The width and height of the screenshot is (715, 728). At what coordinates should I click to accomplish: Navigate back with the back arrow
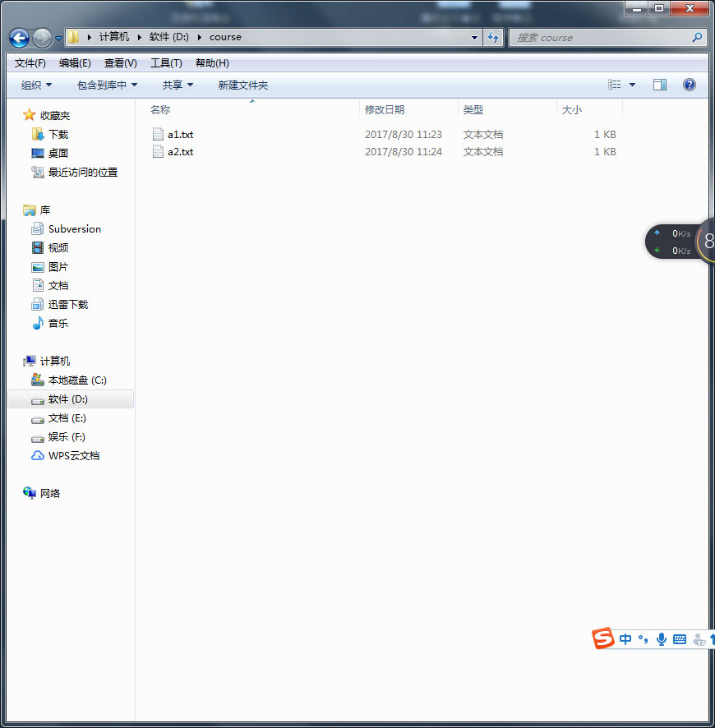[18, 37]
